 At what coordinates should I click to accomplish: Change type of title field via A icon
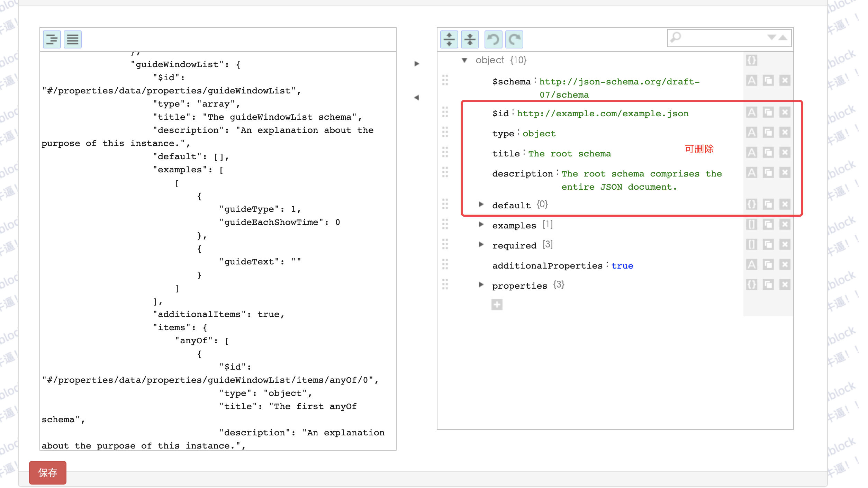751,153
